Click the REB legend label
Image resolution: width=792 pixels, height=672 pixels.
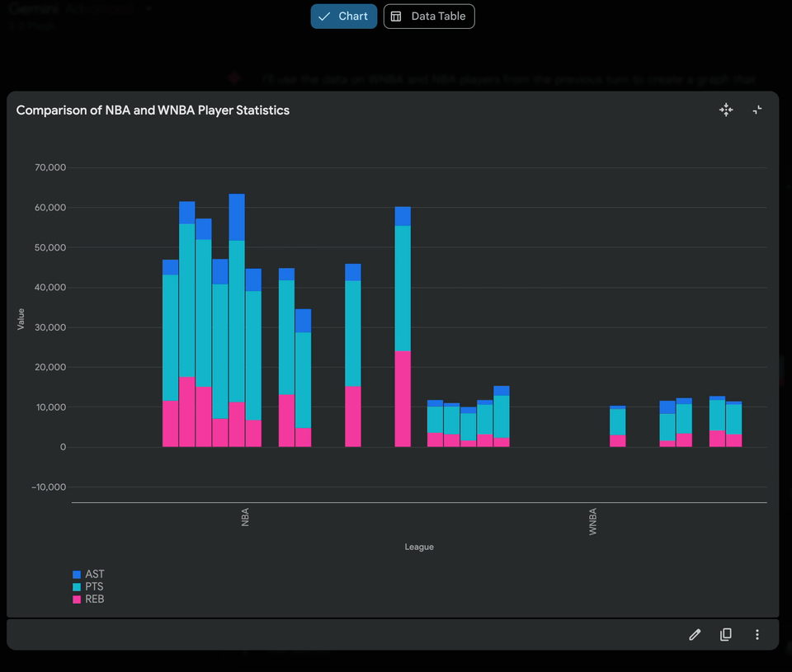coord(94,599)
